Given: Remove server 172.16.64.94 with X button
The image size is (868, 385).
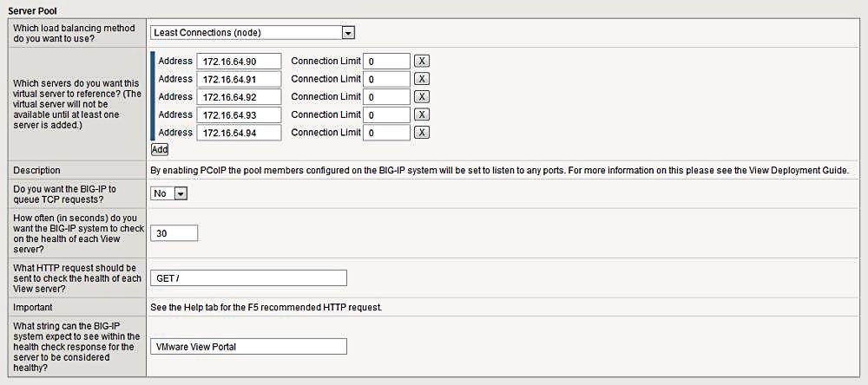Looking at the screenshot, I should 422,132.
